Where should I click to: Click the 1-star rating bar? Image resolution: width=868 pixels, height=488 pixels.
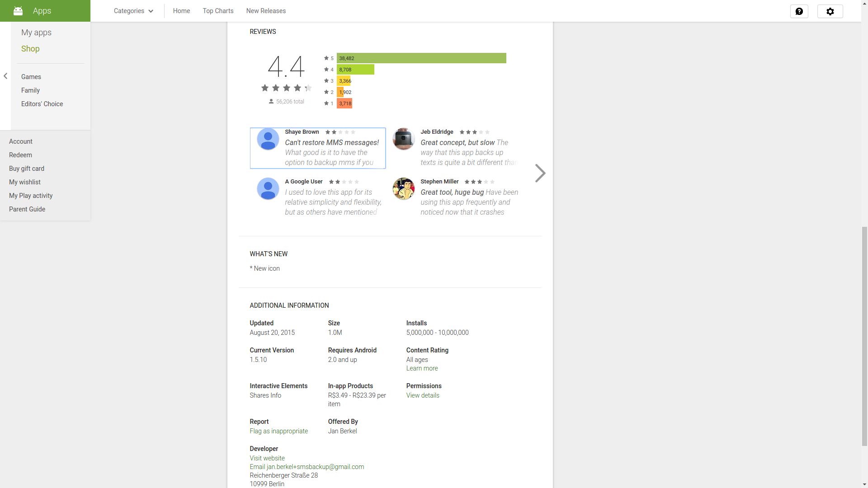pos(344,103)
